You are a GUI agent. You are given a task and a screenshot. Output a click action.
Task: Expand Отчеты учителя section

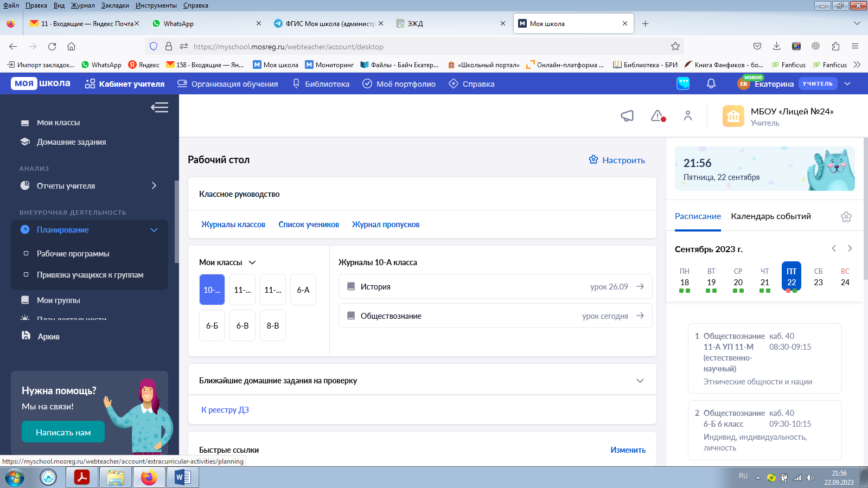tap(154, 185)
